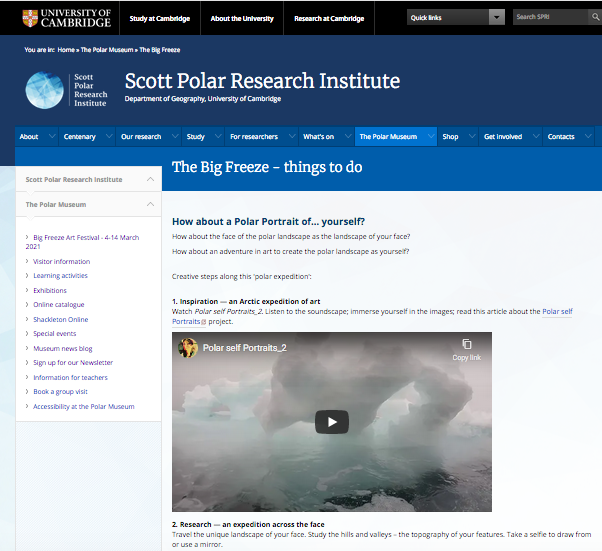Expand the Our research menu chevron
602x551 pixels.
[175, 136]
